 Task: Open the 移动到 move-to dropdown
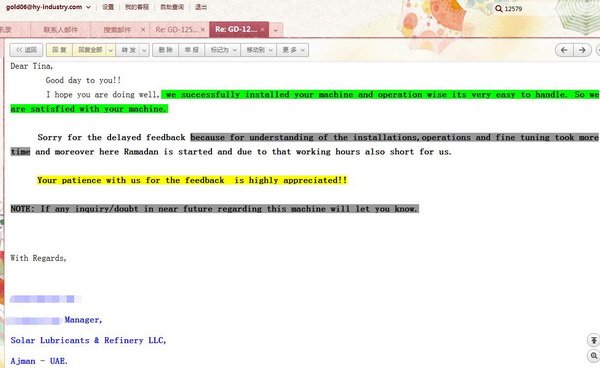pos(259,50)
